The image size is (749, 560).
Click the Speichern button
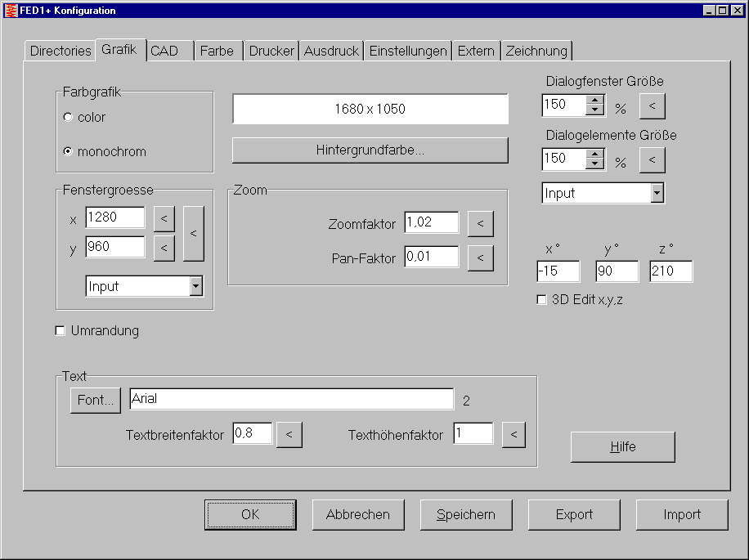pos(466,515)
